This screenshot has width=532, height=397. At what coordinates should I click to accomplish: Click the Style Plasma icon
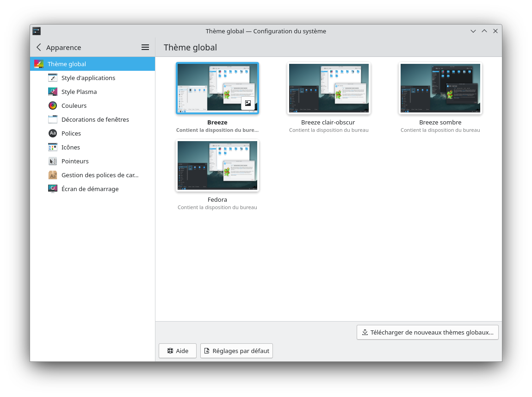[53, 92]
